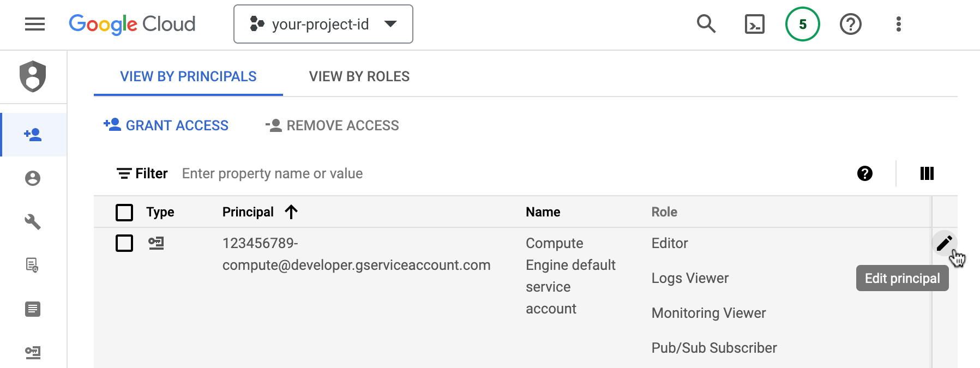
Task: Switch to View by Roles tab
Action: pos(359,76)
